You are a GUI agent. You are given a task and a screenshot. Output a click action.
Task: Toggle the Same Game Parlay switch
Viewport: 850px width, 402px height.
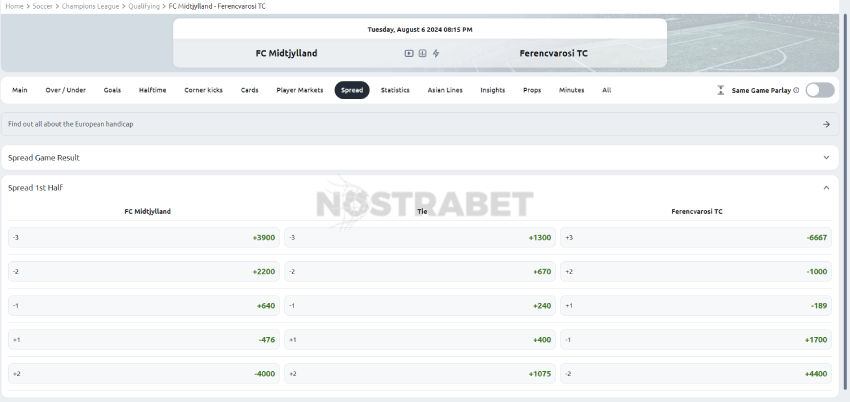[x=820, y=90]
